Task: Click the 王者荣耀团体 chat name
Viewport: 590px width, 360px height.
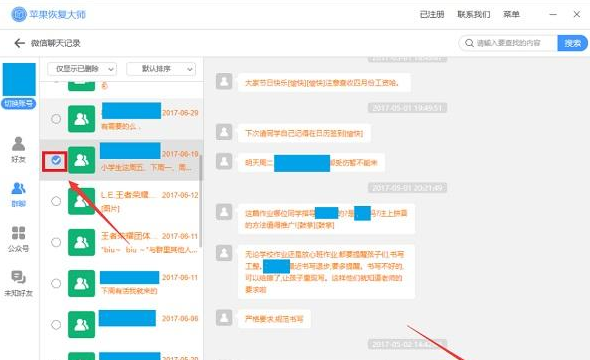Action: (128, 236)
